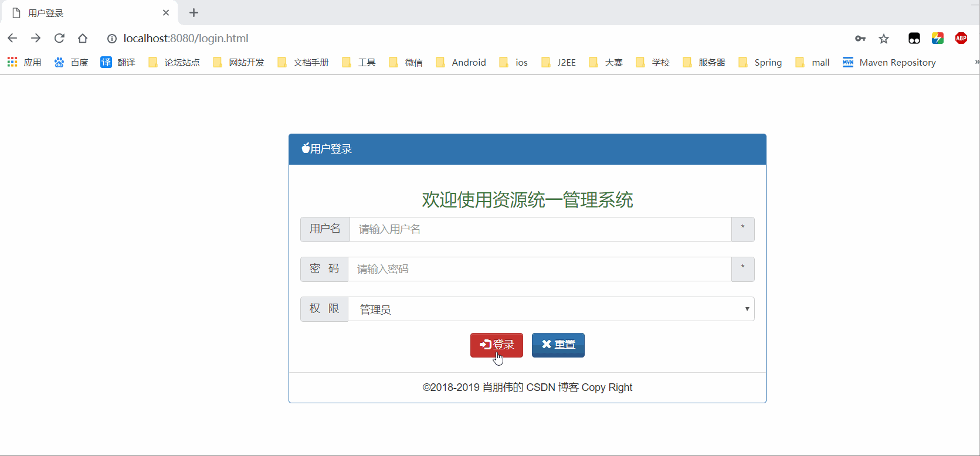This screenshot has width=980, height=456.
Task: Open the 百度 bookmark
Action: (x=71, y=62)
